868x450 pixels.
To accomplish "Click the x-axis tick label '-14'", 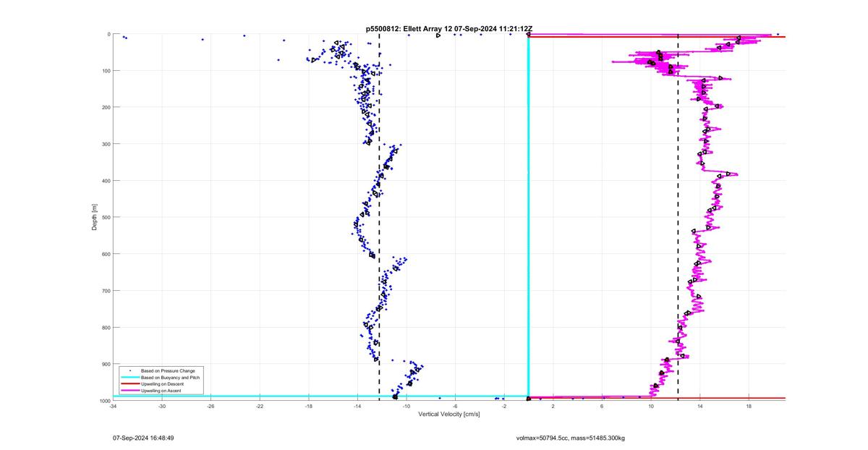I will [x=357, y=407].
